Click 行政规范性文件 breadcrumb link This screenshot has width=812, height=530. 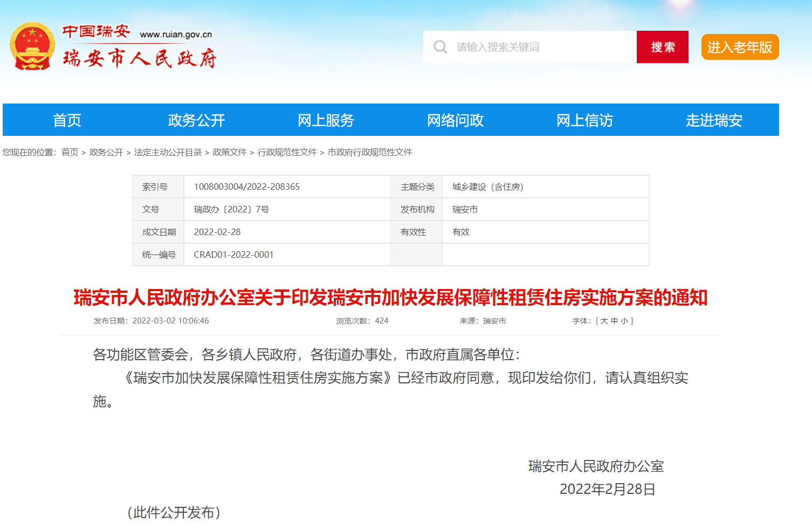[x=287, y=153]
